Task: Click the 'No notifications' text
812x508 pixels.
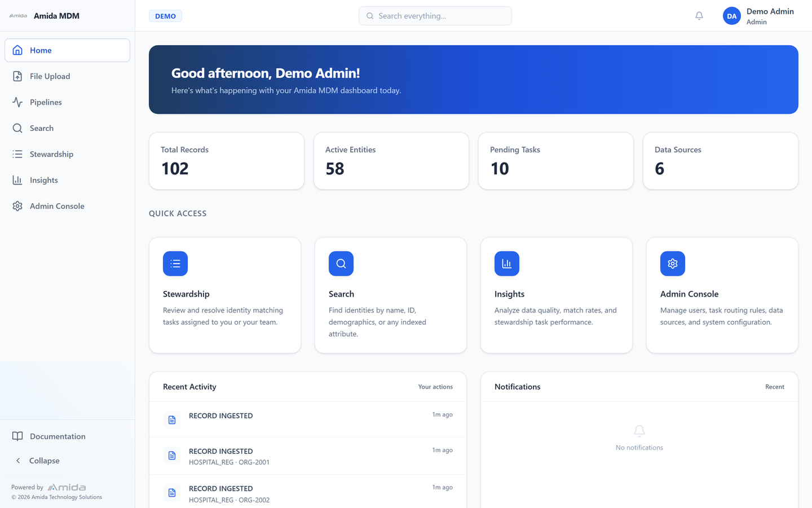Action: (x=639, y=448)
